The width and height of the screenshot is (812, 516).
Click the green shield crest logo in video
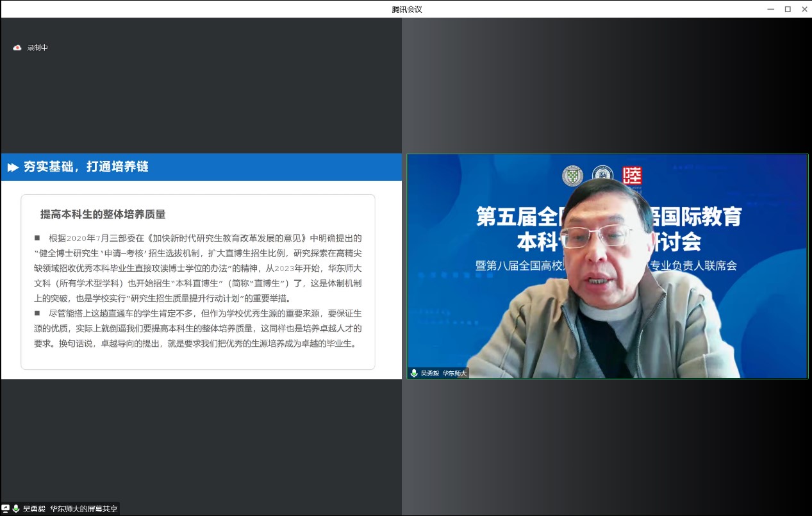point(572,176)
